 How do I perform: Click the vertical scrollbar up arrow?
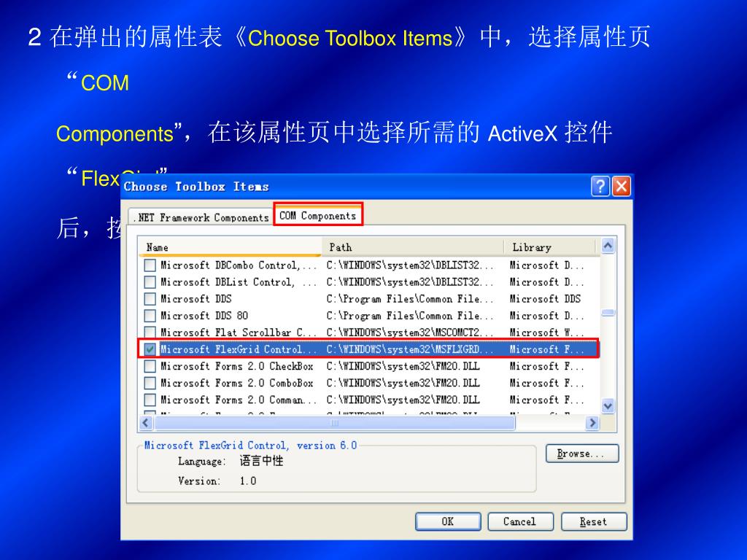(x=608, y=246)
